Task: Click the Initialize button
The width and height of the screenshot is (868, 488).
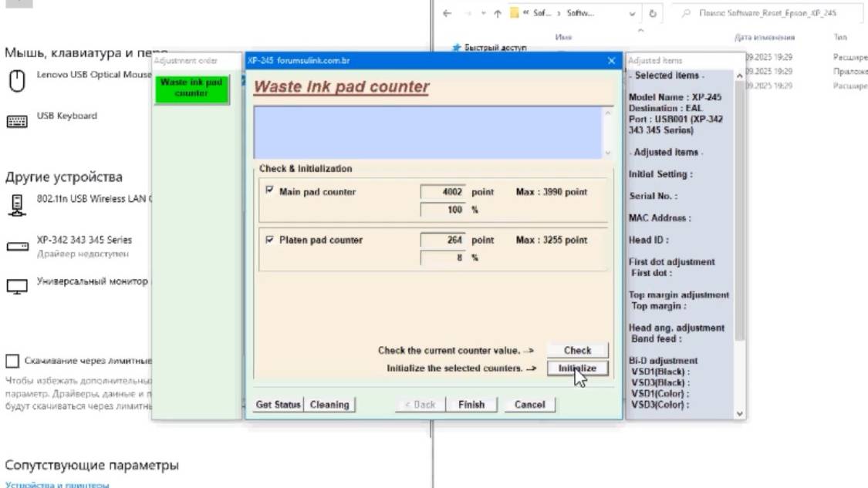Action: click(577, 369)
